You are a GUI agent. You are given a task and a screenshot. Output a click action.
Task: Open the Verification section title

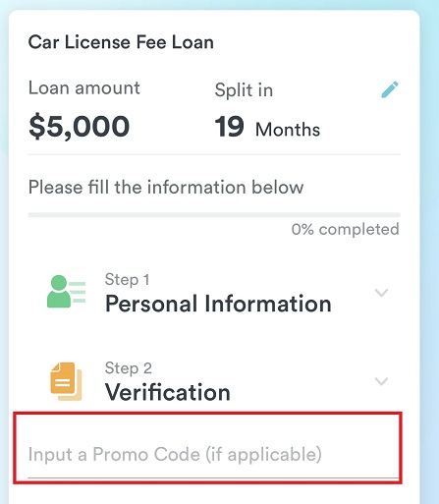coord(168,392)
